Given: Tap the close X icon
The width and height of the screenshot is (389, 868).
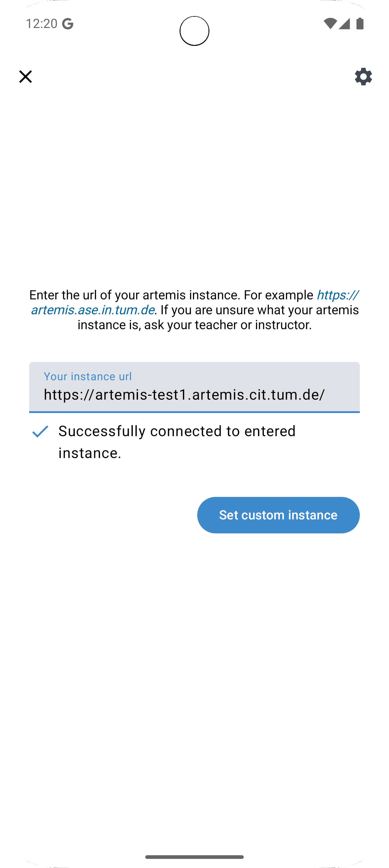Looking at the screenshot, I should [x=26, y=77].
